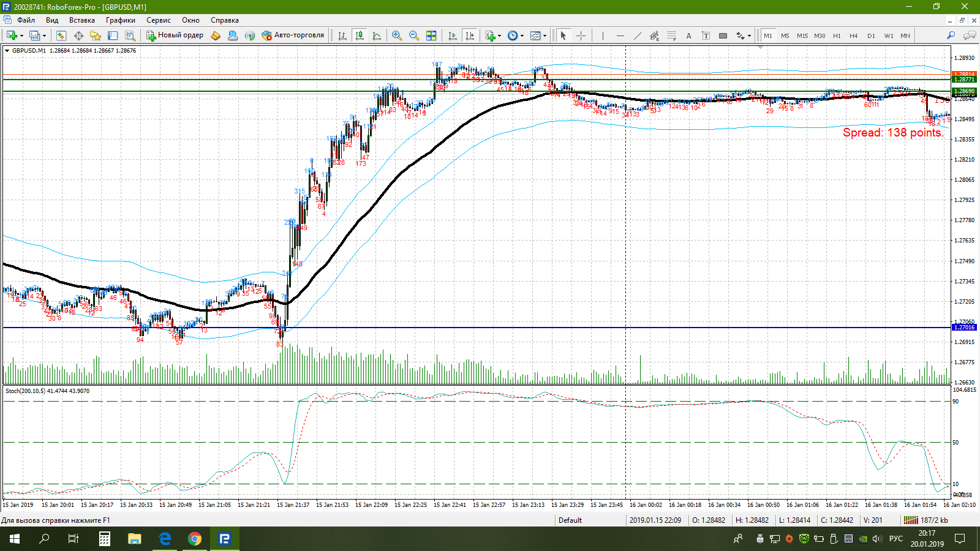
Task: Click the zoom in magnifier icon
Action: 397,36
